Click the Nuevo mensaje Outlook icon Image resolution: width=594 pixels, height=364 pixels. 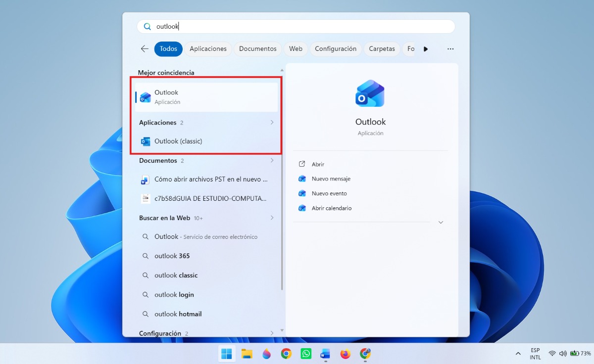[302, 179]
